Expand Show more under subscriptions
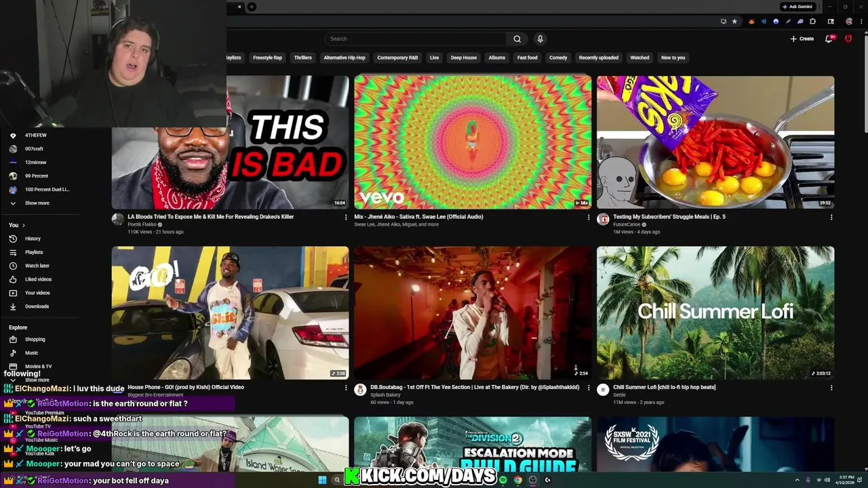 pyautogui.click(x=37, y=203)
